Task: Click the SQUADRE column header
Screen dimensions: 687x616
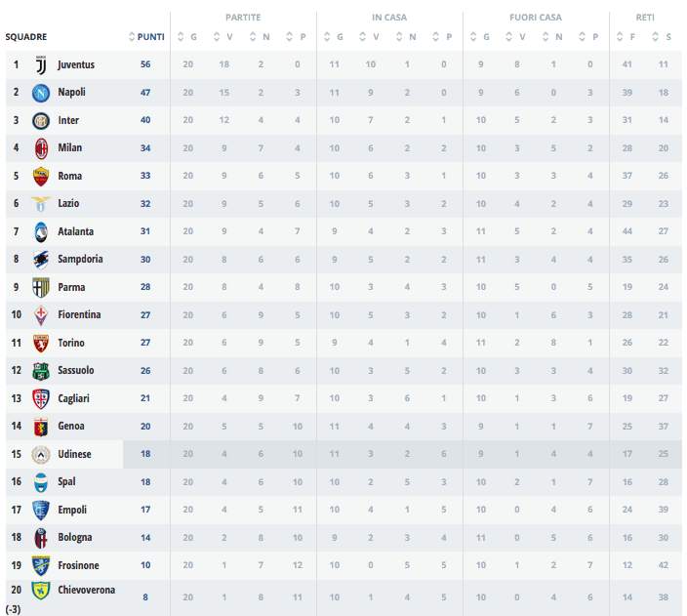Action: point(26,37)
